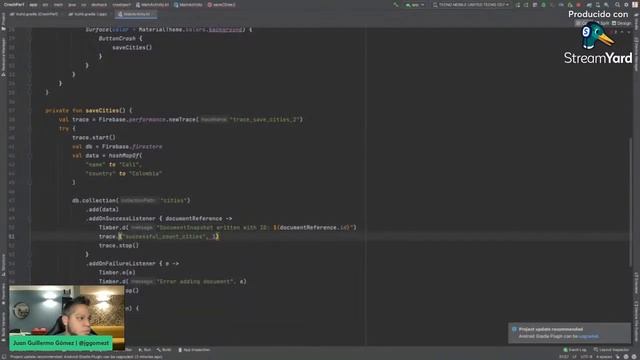The height and width of the screenshot is (360, 640).
Task: Click the upgraded link in notification
Action: pos(589,336)
